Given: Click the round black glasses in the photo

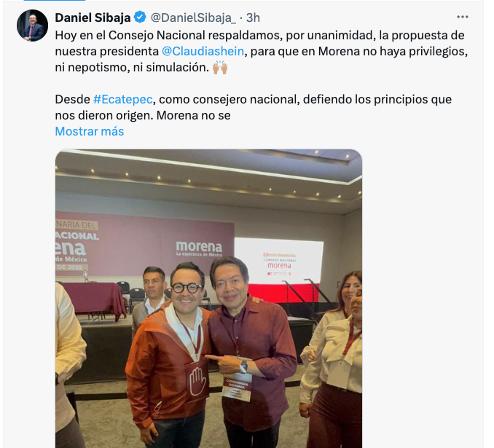Looking at the screenshot, I should click(x=187, y=288).
